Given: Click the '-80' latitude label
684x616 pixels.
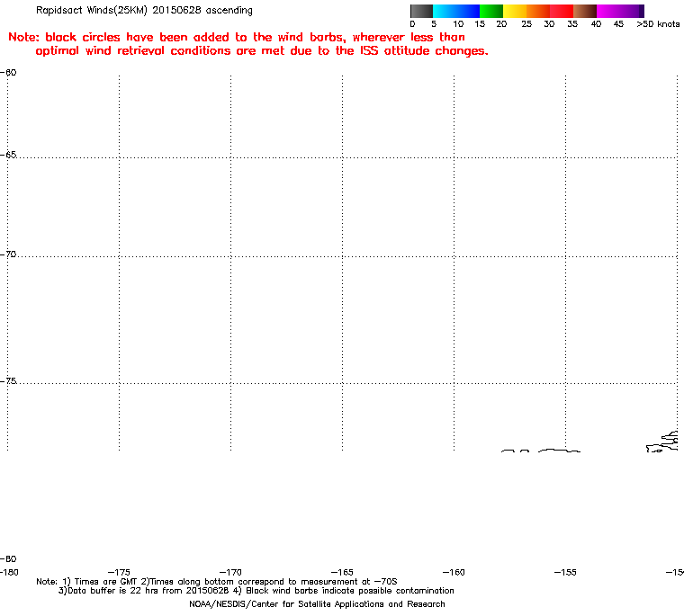Looking at the screenshot, I should click(8, 558).
